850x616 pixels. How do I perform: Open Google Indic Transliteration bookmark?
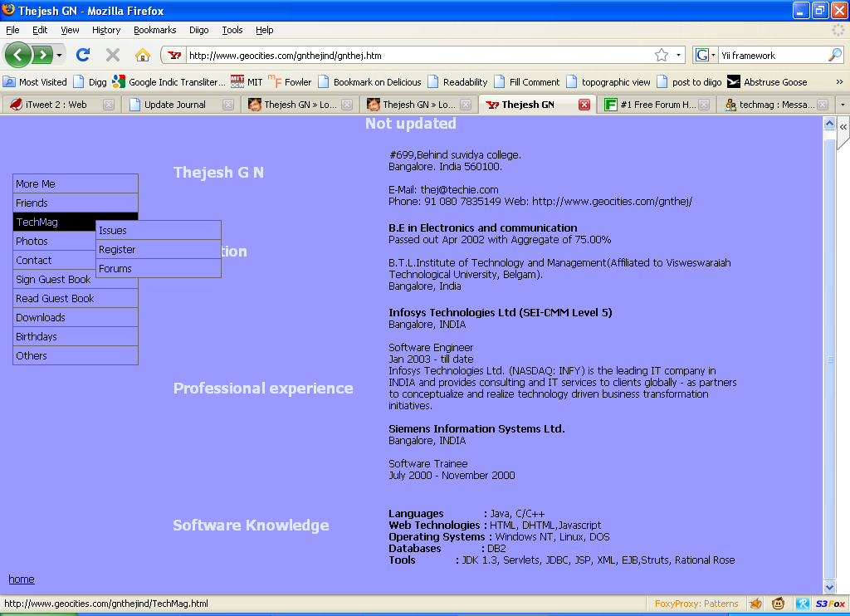(169, 82)
